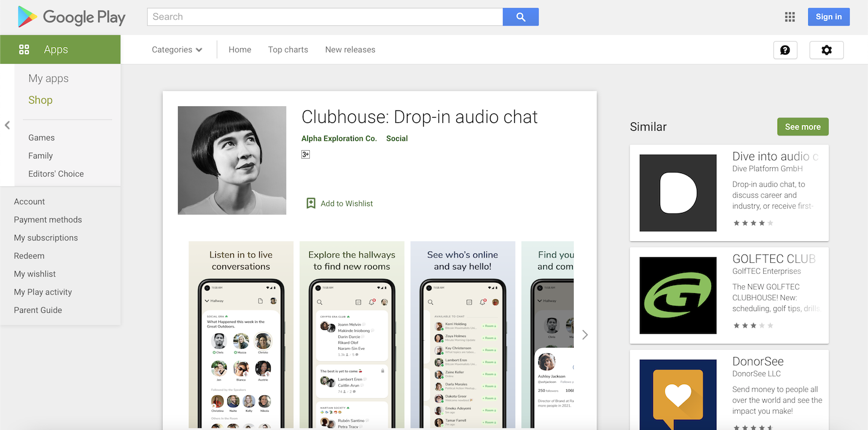Open the 'See who's online' screenshot
This screenshot has width=868, height=430.
pos(463,335)
